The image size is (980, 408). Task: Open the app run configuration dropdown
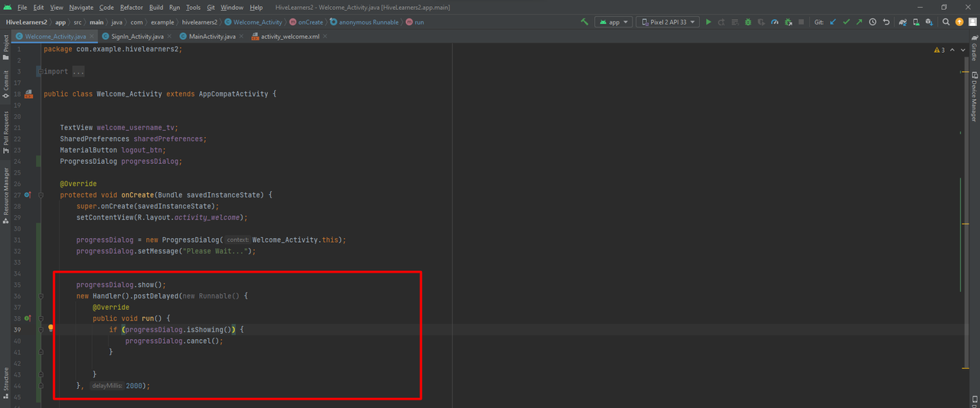click(613, 22)
